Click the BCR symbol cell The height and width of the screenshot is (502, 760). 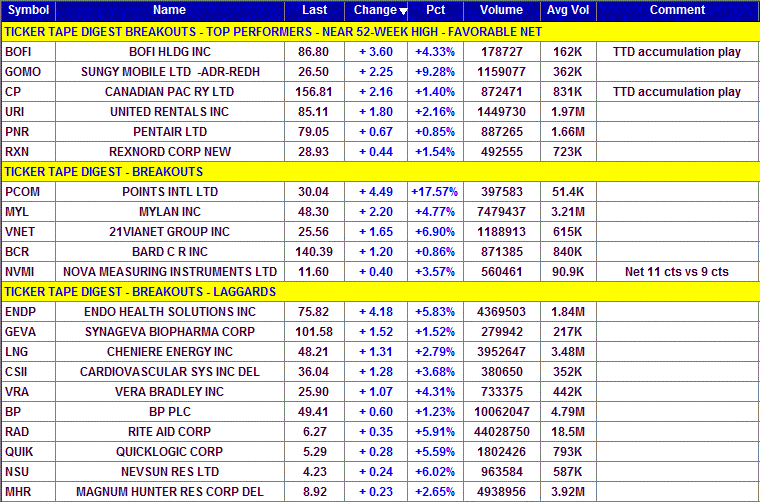(28, 252)
